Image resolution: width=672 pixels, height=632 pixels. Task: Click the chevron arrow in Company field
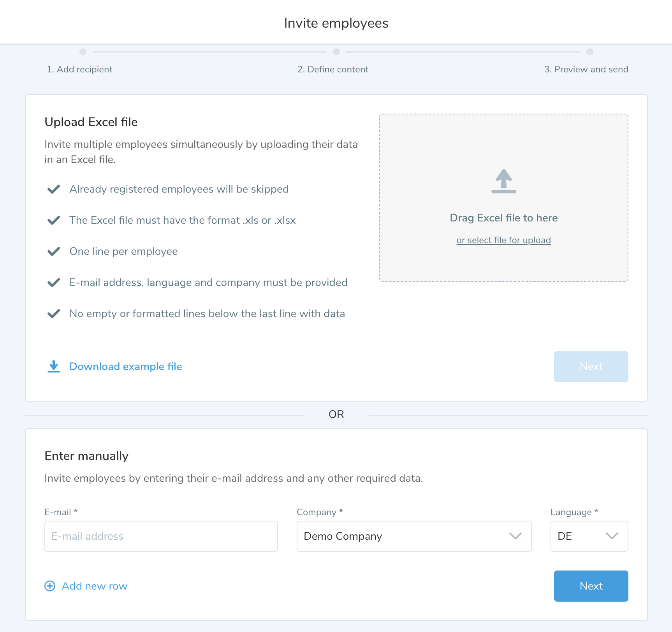[515, 536]
